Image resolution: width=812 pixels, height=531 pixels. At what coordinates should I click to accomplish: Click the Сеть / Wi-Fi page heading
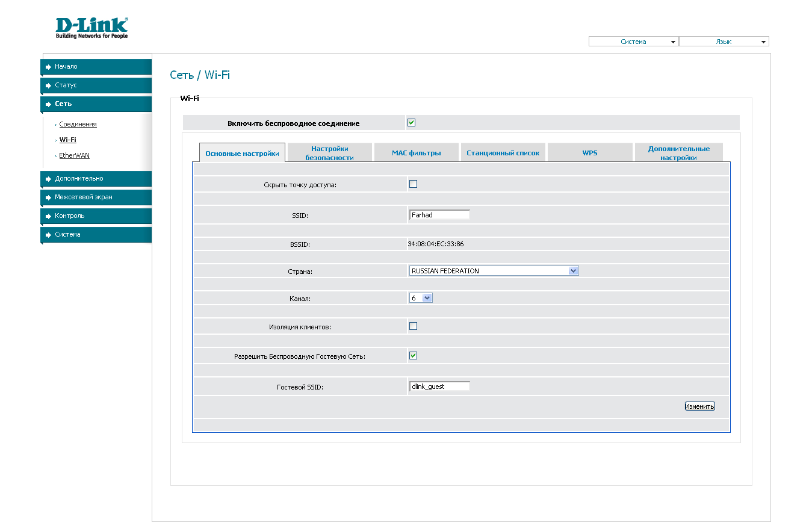point(200,75)
